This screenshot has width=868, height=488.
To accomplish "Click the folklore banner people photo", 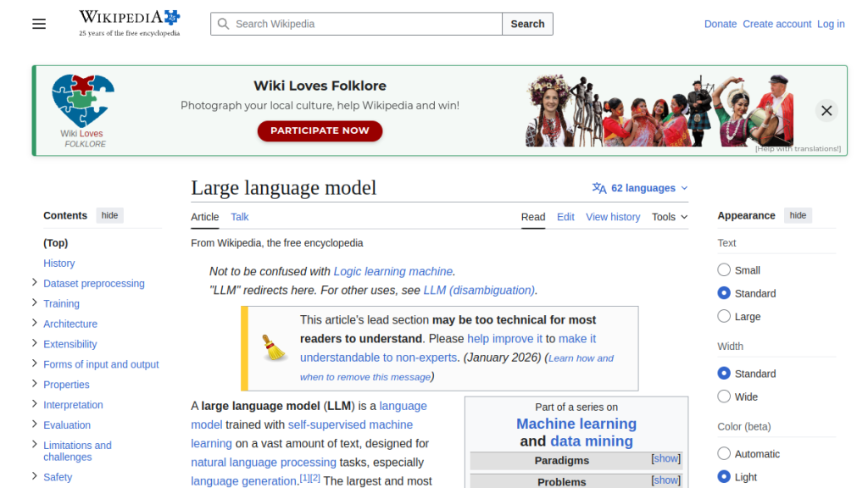I will pos(659,110).
